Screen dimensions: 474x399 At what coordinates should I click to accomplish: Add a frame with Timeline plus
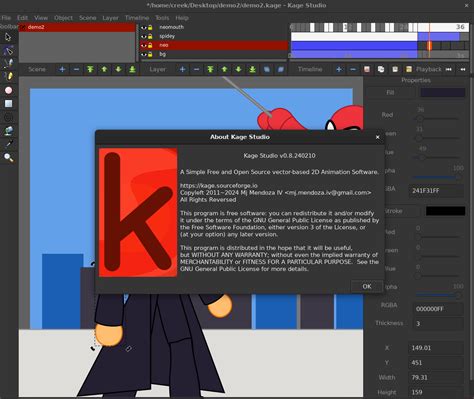coord(339,69)
